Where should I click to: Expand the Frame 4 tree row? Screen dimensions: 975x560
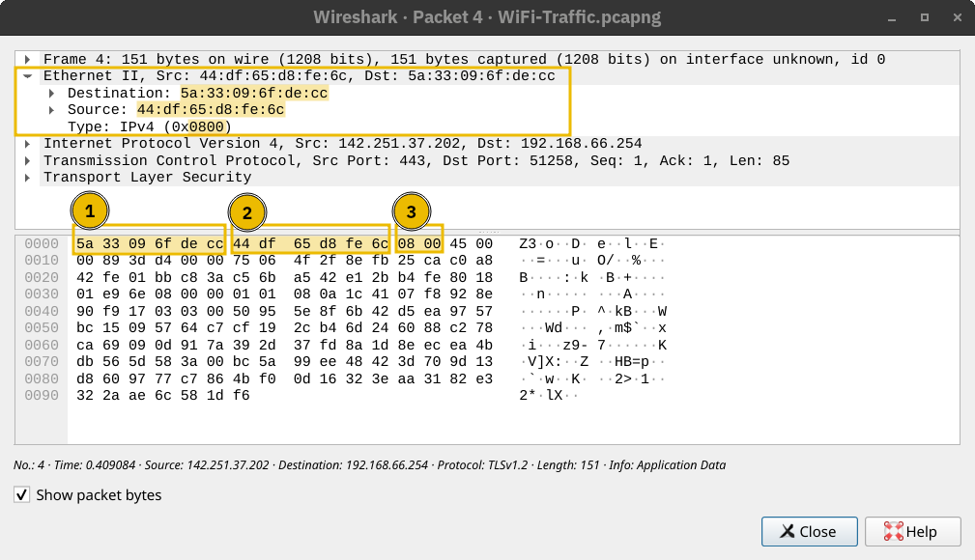(x=29, y=60)
